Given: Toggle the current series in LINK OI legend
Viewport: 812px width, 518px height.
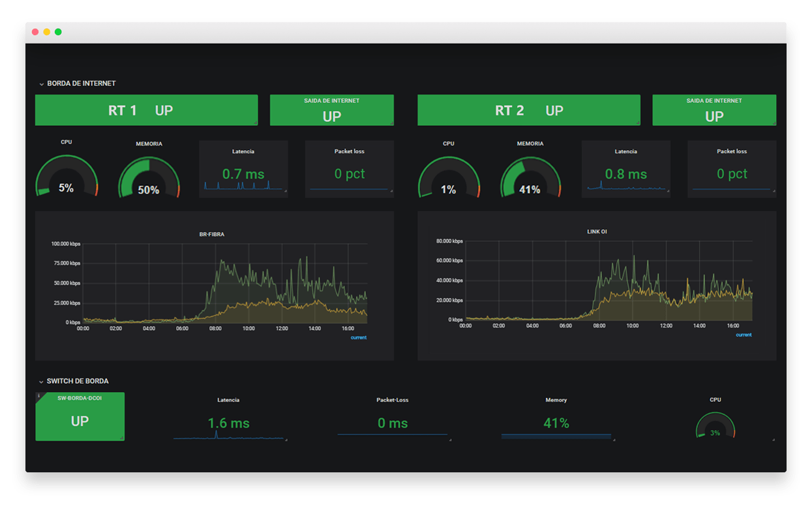Looking at the screenshot, I should click(742, 334).
